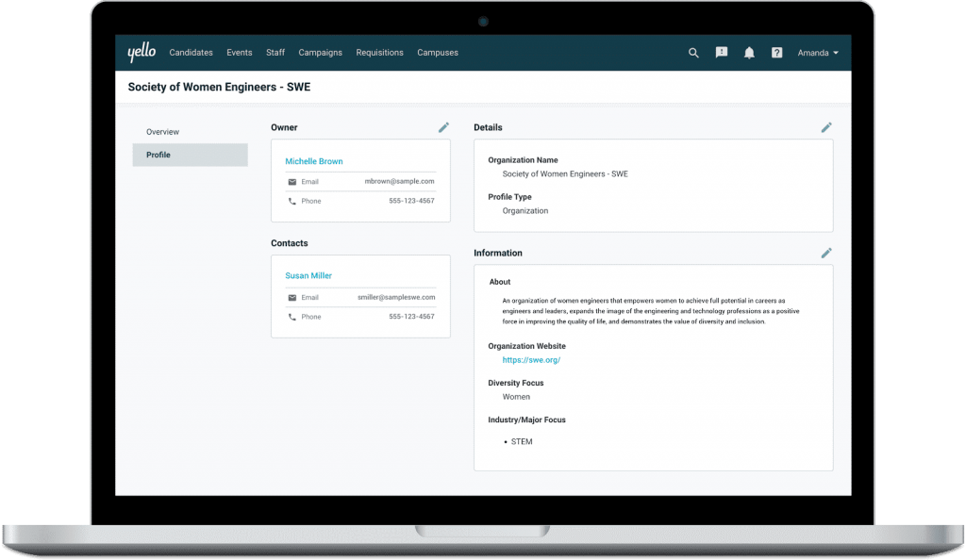Screen dimensions: 966x560
Task: Click the mbrown@sample.com email address
Action: tap(399, 182)
